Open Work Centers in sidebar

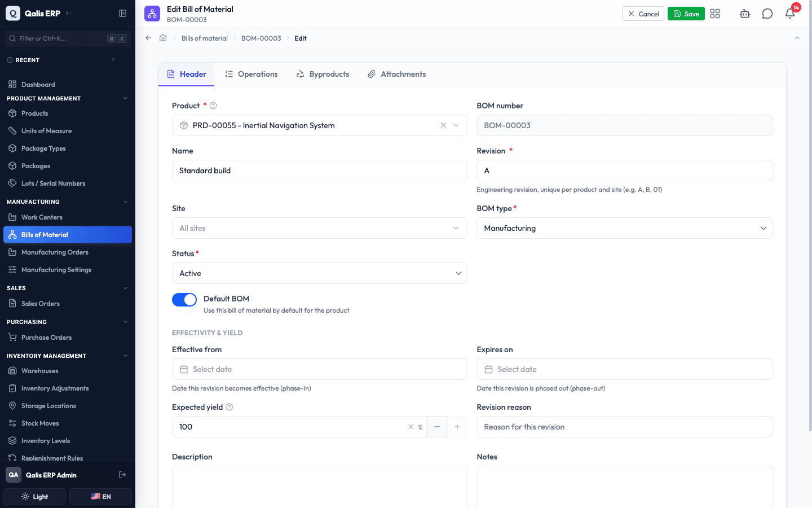pos(68,217)
